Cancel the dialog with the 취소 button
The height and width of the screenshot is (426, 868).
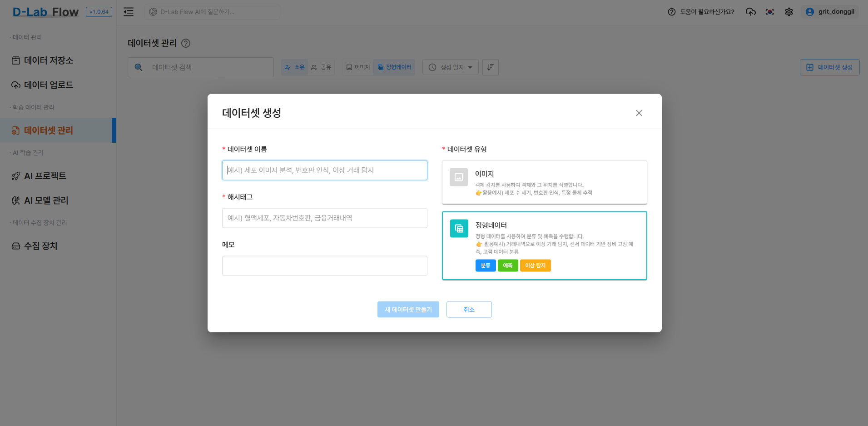coord(469,309)
